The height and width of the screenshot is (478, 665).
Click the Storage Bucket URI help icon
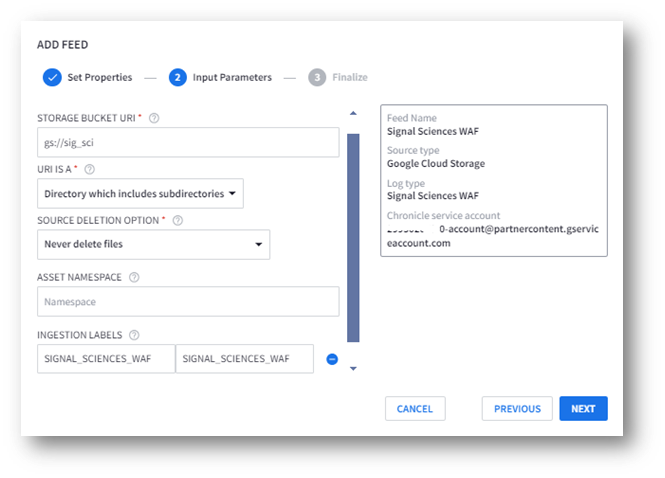pos(154,118)
